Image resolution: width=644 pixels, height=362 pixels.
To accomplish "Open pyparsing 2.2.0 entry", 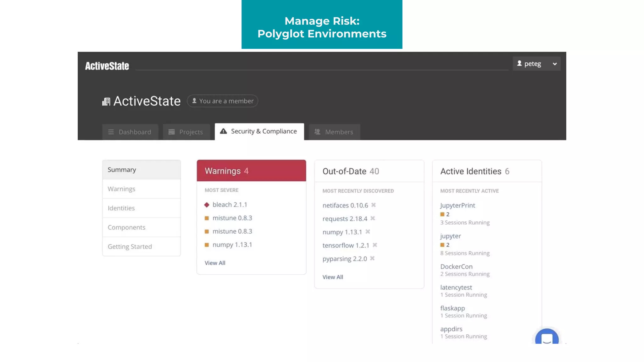I will pyautogui.click(x=345, y=259).
